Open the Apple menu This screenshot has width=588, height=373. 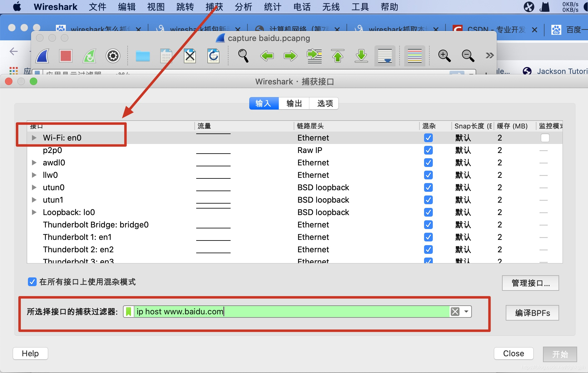pyautogui.click(x=17, y=7)
